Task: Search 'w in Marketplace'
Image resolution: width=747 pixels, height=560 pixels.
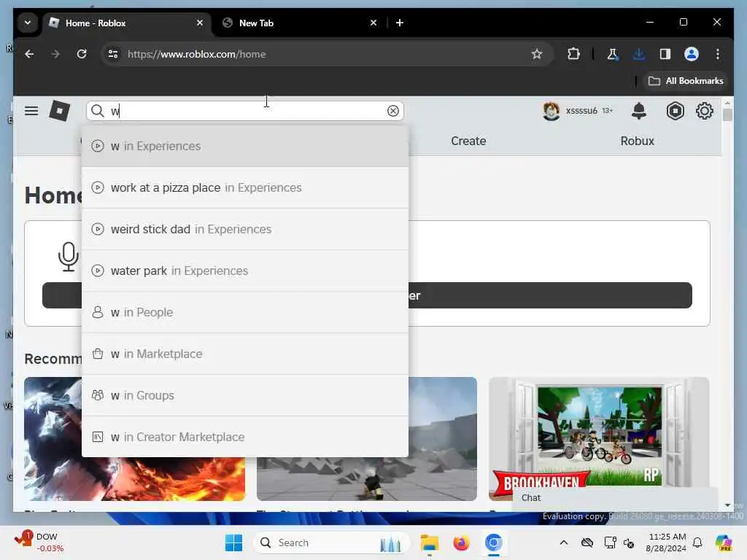Action: 245,354
